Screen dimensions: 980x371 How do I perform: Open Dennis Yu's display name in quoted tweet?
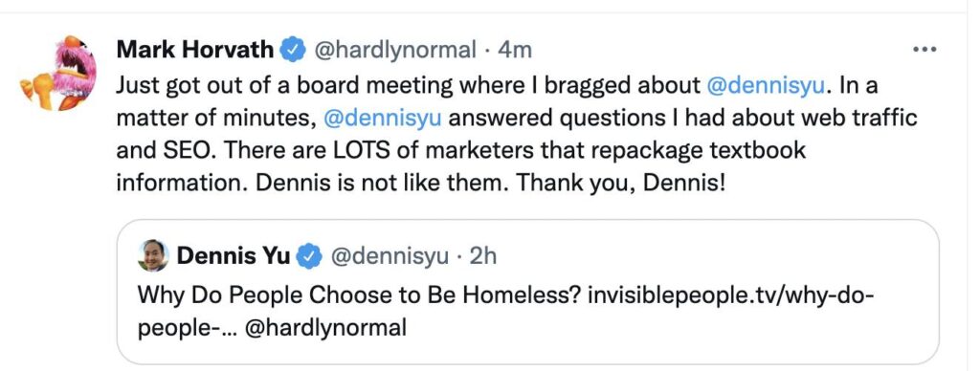(x=234, y=255)
